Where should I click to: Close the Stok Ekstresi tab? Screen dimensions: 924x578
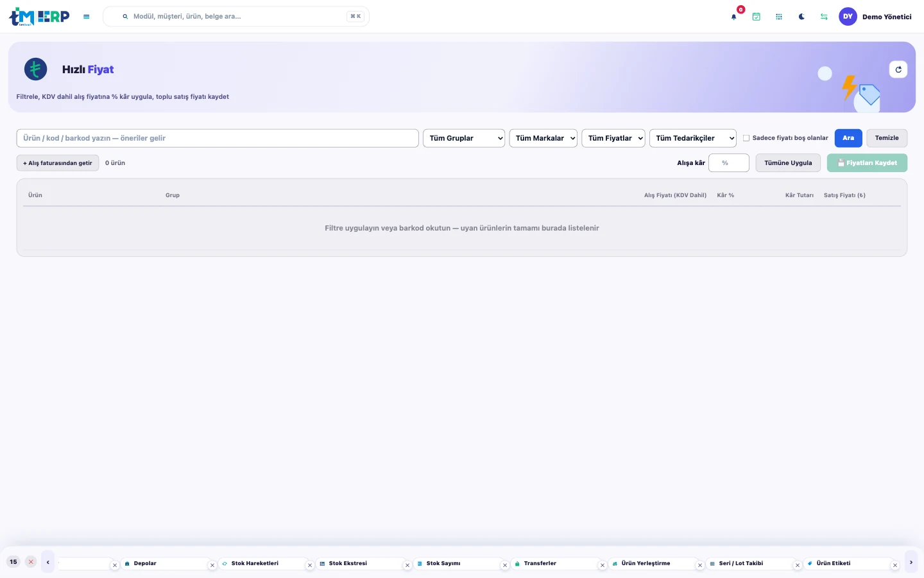click(x=407, y=565)
